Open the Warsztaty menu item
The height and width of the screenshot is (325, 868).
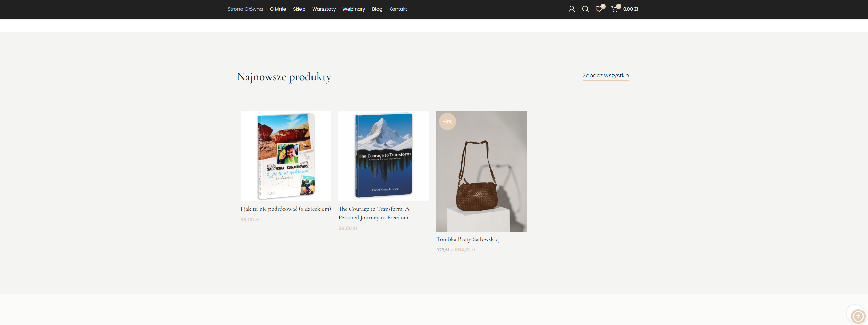[324, 9]
